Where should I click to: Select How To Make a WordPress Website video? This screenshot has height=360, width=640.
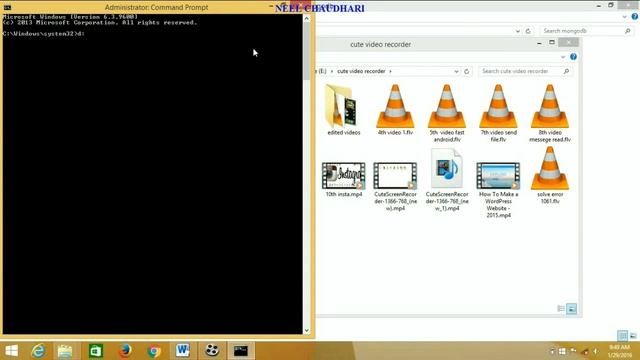tap(498, 190)
